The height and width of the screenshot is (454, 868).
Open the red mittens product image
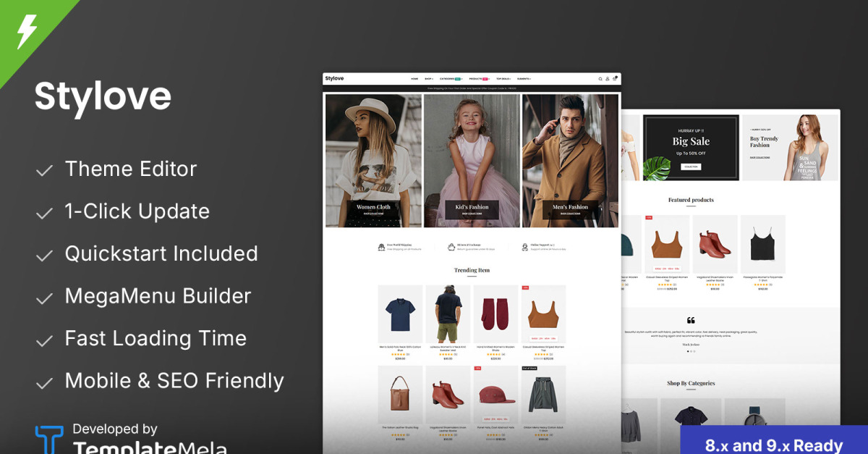click(x=495, y=314)
